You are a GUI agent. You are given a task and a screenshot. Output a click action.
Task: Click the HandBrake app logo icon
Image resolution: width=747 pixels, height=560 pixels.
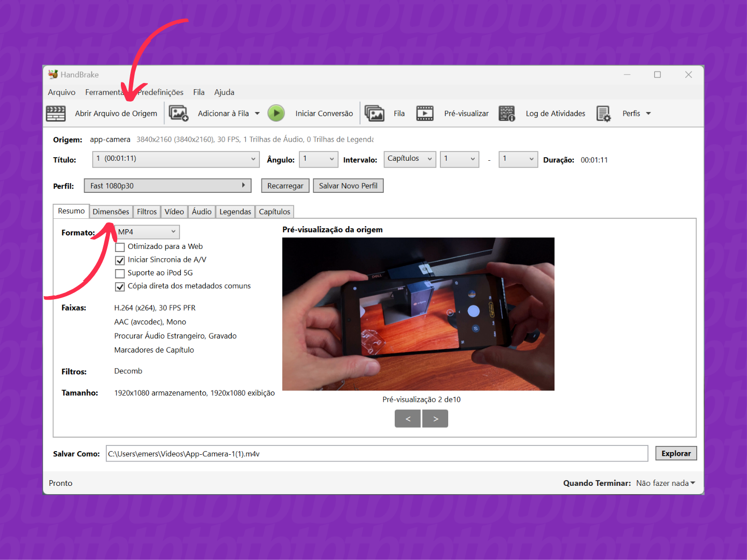(53, 75)
